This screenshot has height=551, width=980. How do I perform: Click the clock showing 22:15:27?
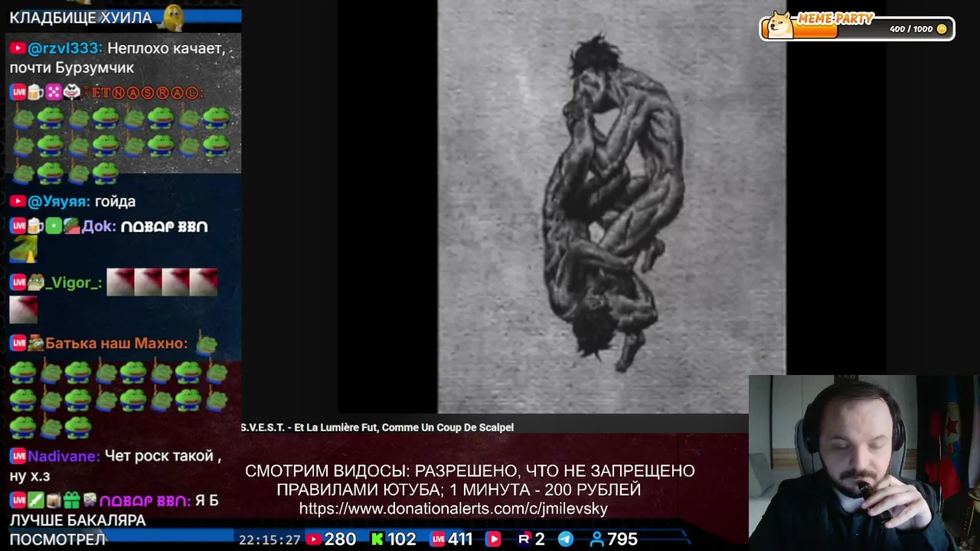(x=269, y=540)
